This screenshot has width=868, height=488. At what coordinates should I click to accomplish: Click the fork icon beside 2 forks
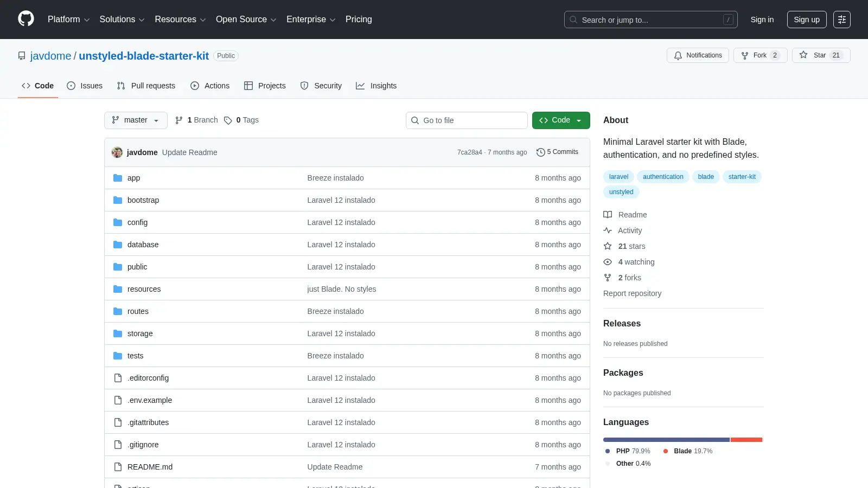point(608,278)
